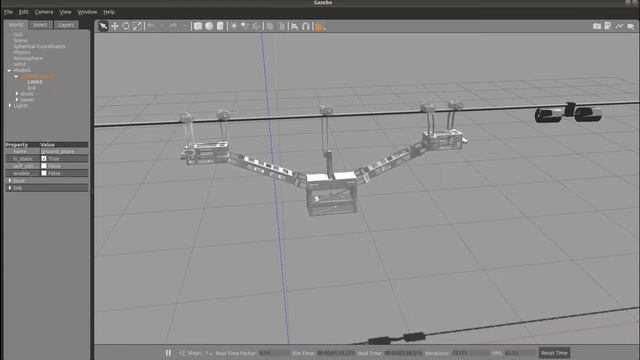Insert a sphere shape
Screen dimensions: 640x360
point(209,26)
